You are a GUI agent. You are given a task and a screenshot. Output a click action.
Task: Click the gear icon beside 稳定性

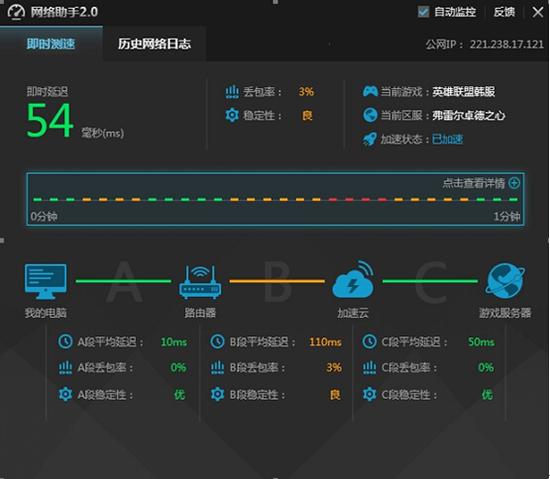click(232, 115)
